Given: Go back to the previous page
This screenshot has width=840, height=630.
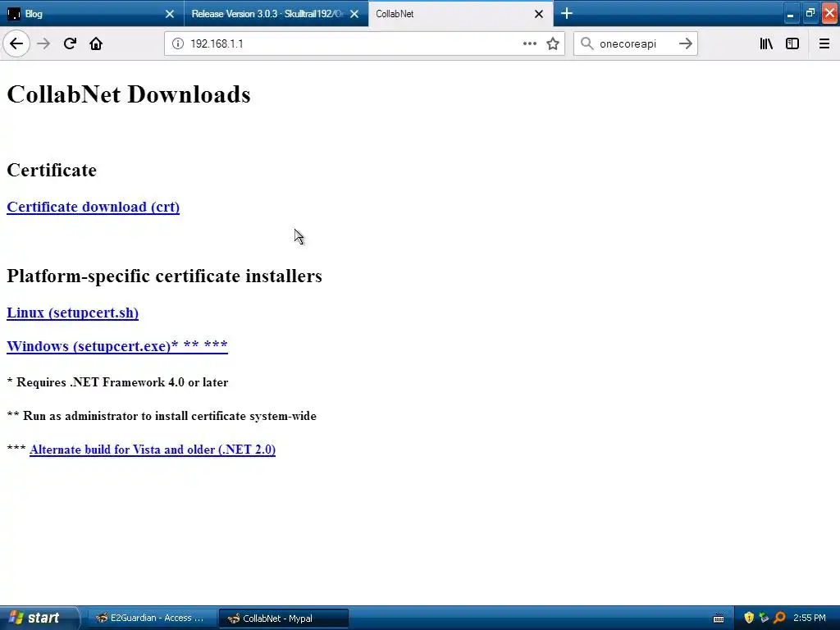Looking at the screenshot, I should click(x=16, y=44).
